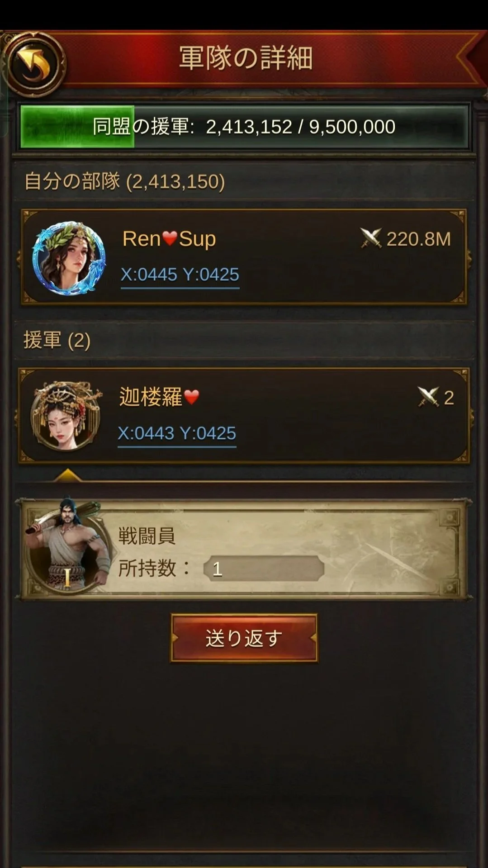Tap the 同盟の援軍 capacity progress bar
The height and width of the screenshot is (868, 488).
point(244,127)
